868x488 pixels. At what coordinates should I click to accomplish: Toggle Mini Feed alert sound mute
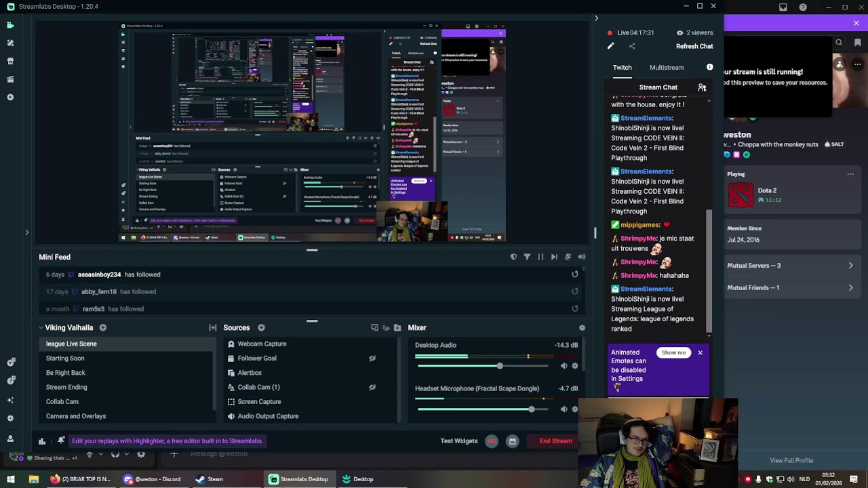(582, 257)
